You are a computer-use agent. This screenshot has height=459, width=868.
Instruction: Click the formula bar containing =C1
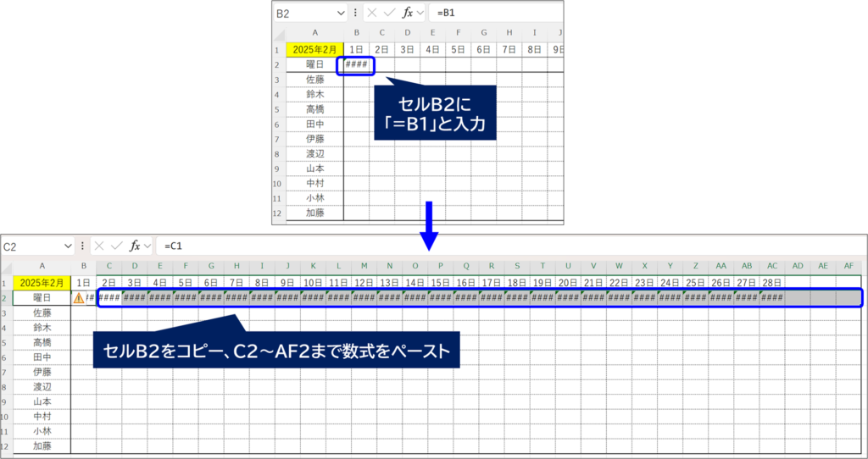(x=509, y=246)
